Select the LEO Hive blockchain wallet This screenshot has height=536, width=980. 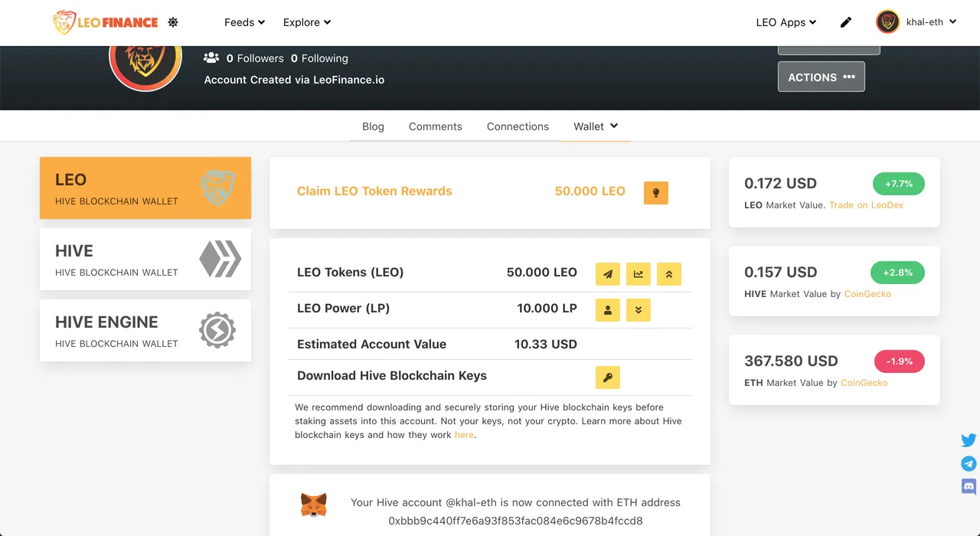145,188
